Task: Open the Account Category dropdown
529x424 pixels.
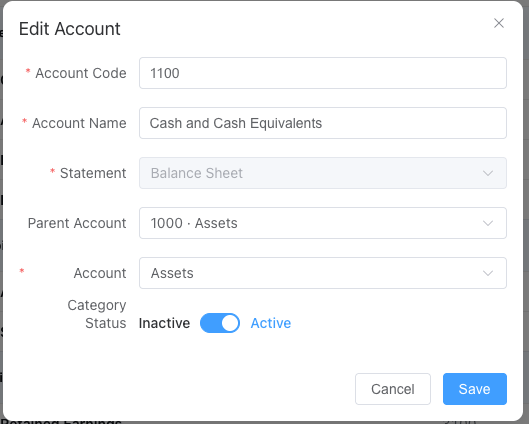Action: (x=323, y=273)
